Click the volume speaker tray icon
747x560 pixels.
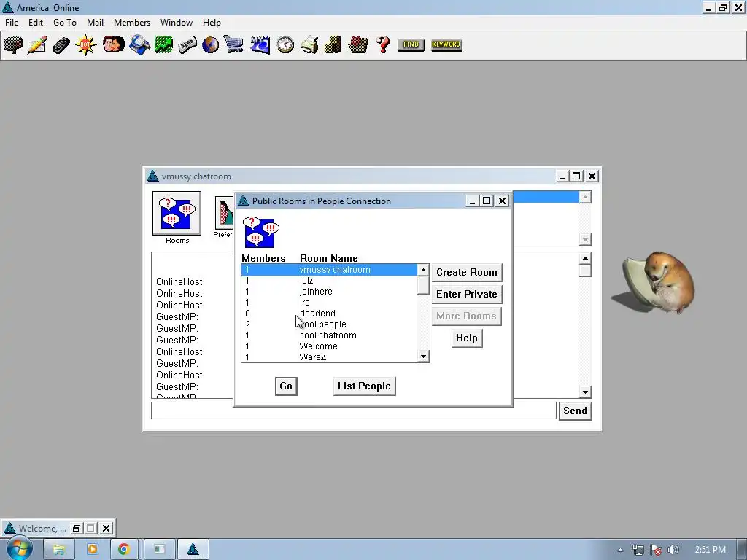click(673, 550)
